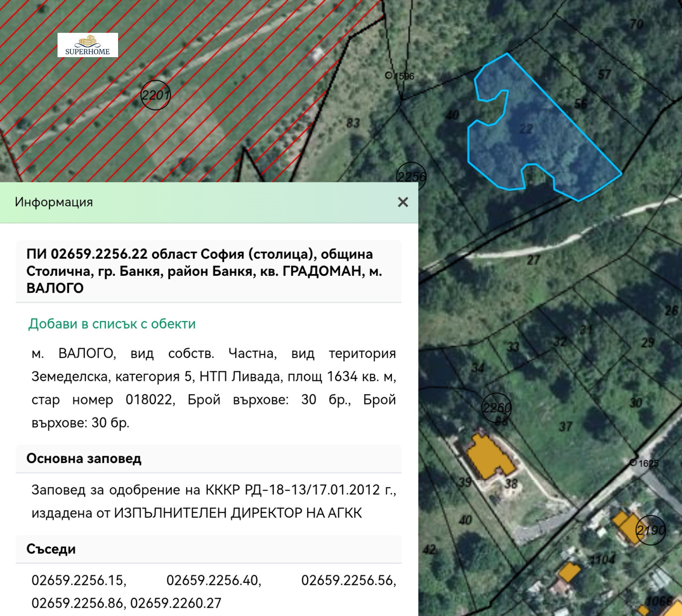Screen dimensions: 682x616
Task: Click parcel 1104 label on the map
Action: (602, 558)
